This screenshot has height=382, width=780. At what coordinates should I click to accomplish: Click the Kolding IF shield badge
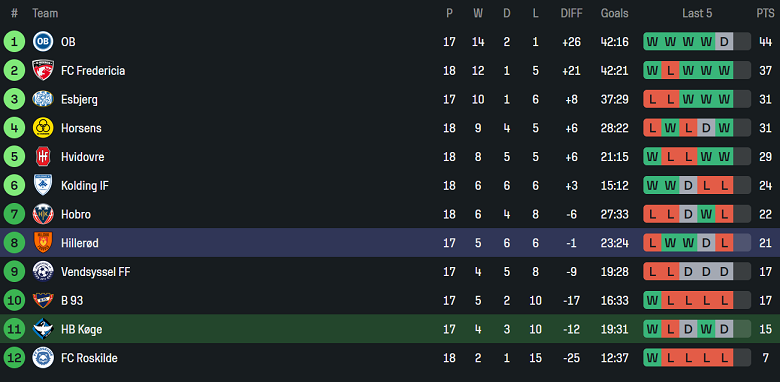tap(43, 186)
